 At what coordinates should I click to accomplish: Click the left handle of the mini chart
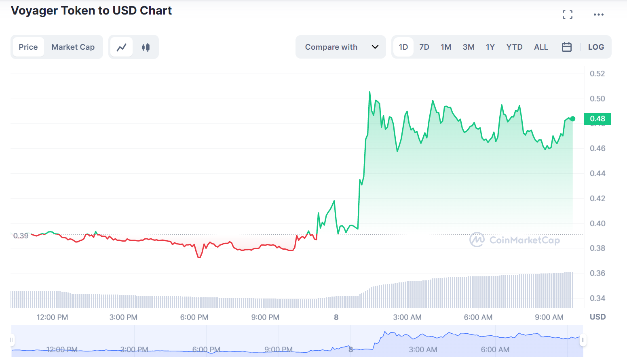point(12,341)
